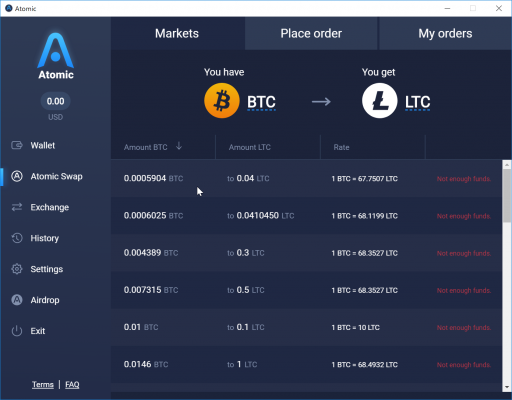
Task: Open the History section
Action: (45, 238)
